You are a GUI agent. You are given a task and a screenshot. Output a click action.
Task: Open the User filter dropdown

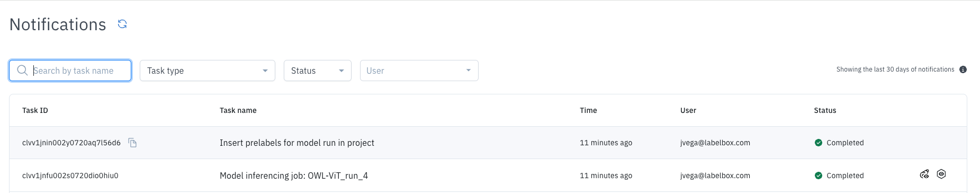[x=419, y=71]
